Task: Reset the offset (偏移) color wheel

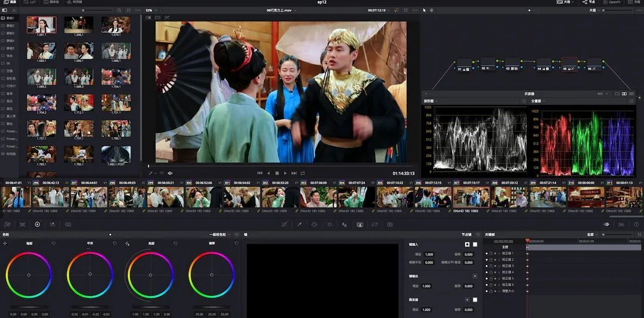Action: (236, 244)
